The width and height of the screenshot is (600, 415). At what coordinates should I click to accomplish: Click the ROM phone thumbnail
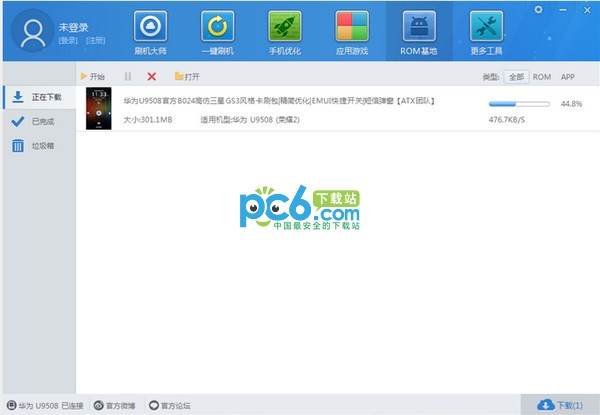99,108
